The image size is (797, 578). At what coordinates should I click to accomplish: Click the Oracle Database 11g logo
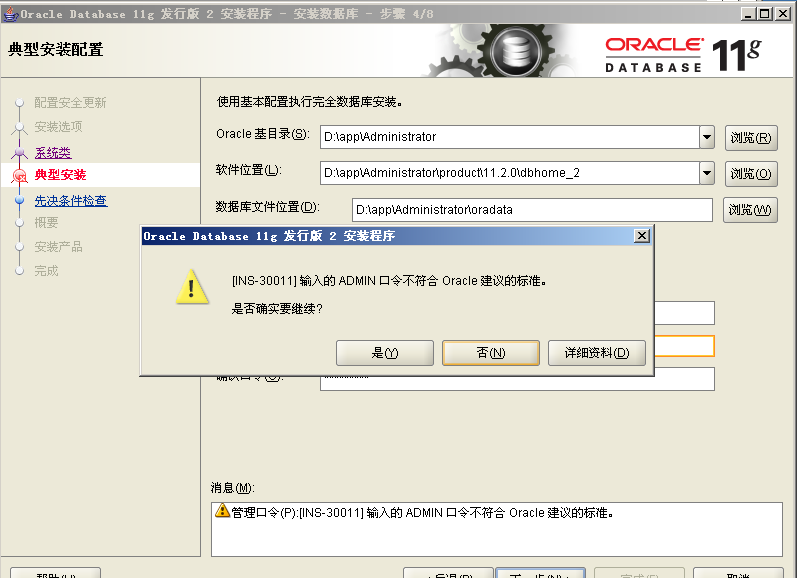click(x=683, y=54)
